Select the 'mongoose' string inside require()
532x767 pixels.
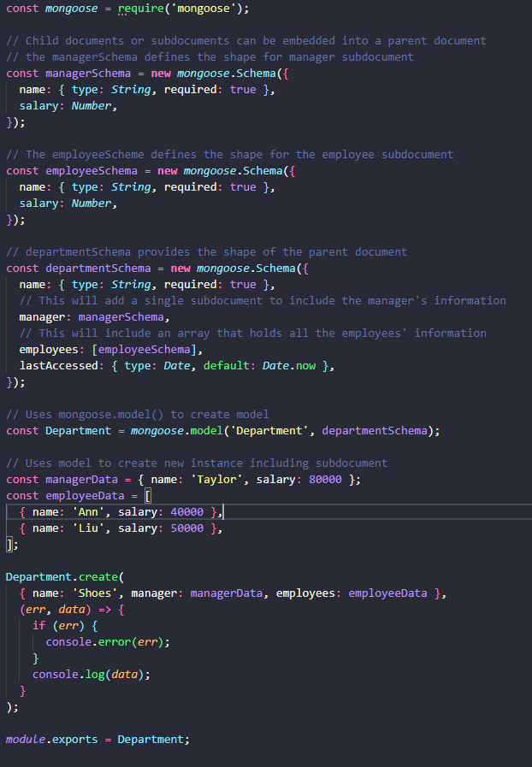203,9
